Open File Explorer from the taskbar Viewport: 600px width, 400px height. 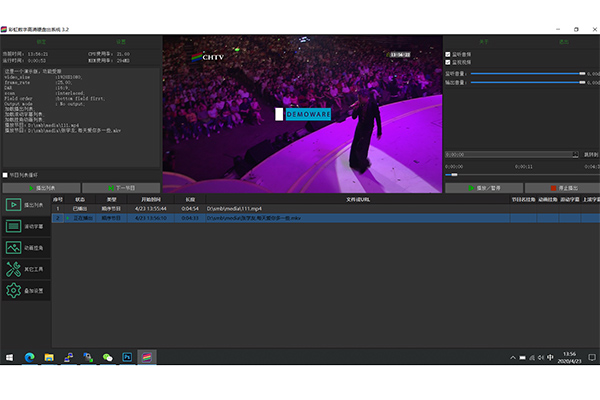tap(49, 357)
